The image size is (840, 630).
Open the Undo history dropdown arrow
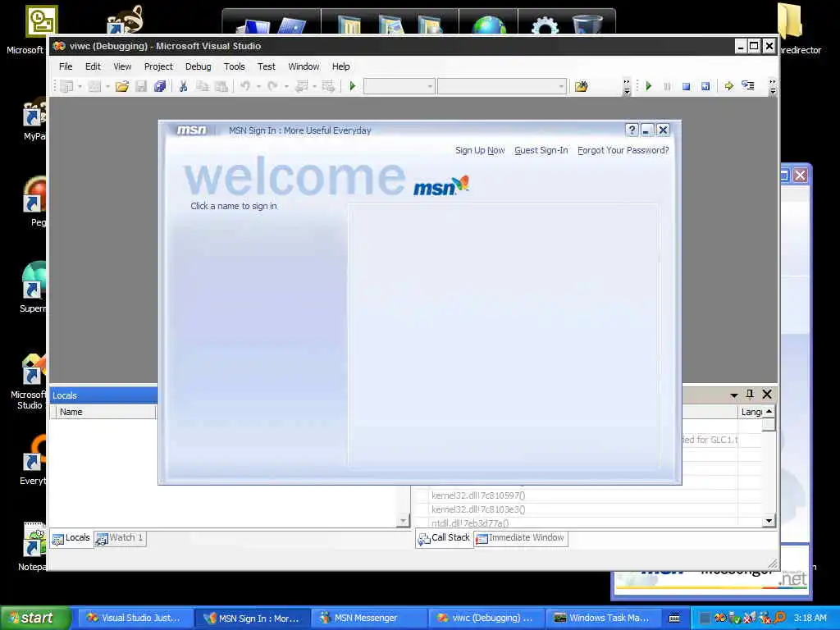tap(258, 86)
